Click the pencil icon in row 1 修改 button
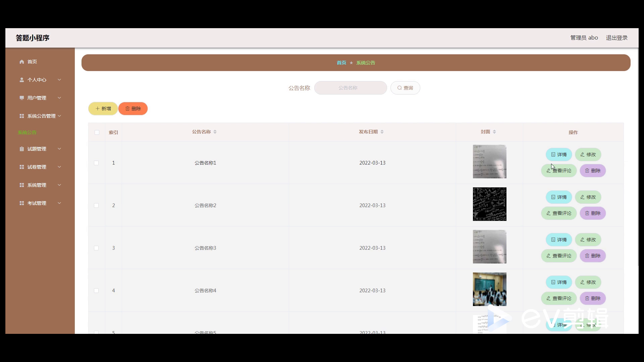The height and width of the screenshot is (362, 644). [582, 155]
